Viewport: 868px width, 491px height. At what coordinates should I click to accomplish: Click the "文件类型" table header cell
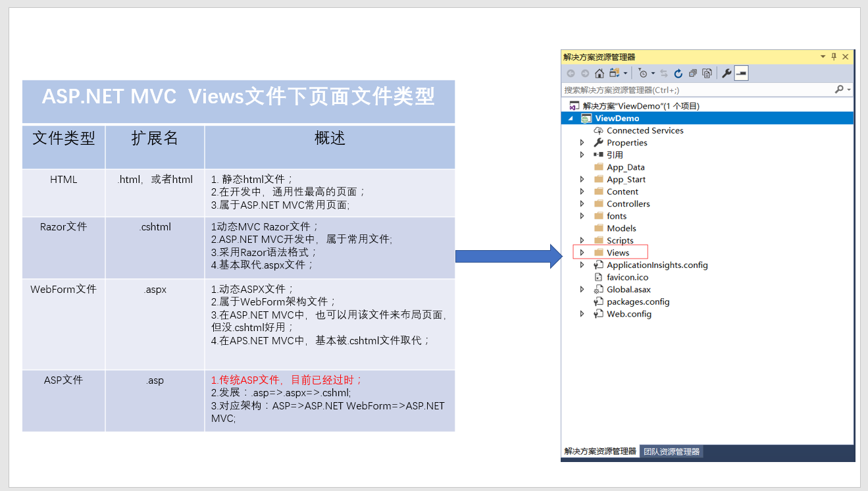(x=64, y=147)
